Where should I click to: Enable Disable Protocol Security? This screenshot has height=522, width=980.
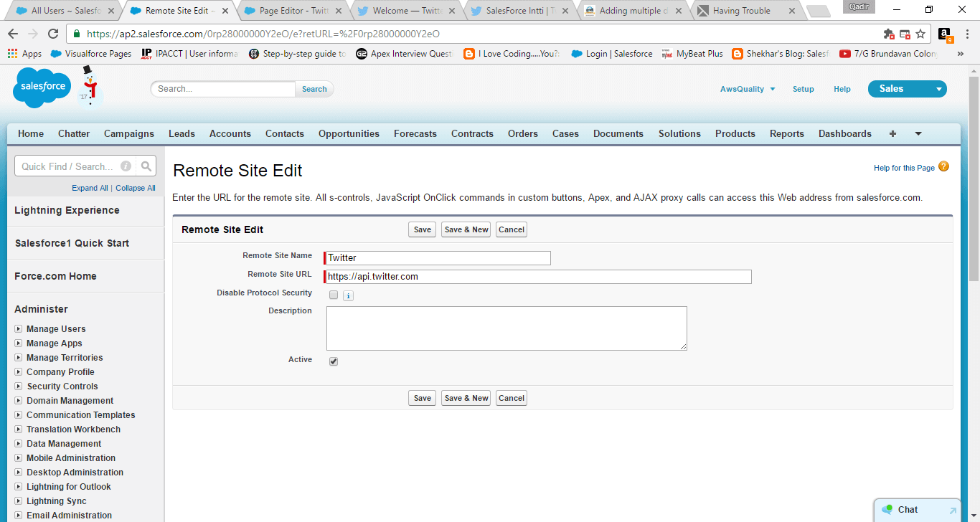pyautogui.click(x=333, y=294)
